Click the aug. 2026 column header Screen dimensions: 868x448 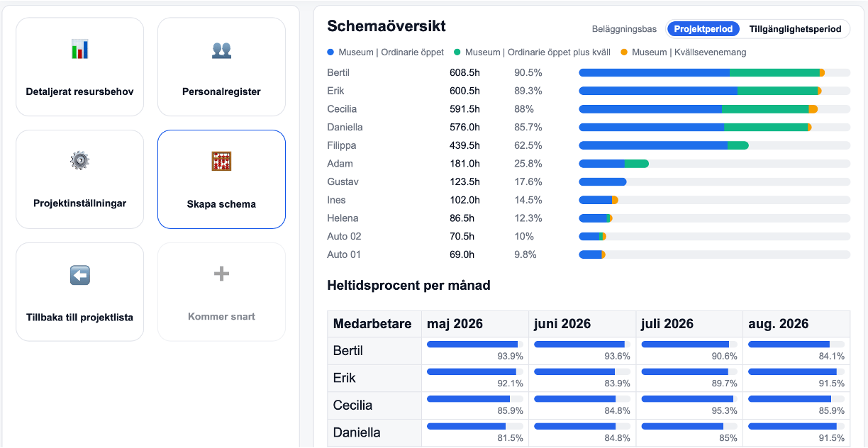pos(778,324)
